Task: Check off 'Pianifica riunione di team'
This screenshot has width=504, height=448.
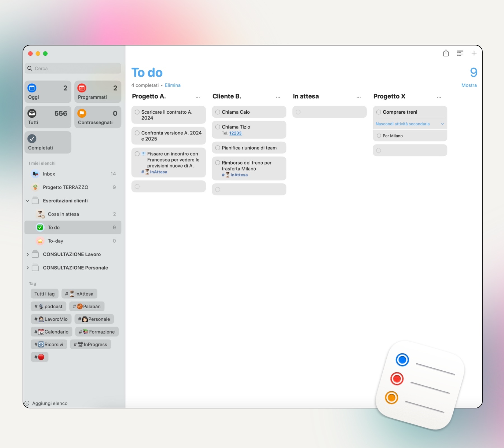Action: [x=218, y=148]
